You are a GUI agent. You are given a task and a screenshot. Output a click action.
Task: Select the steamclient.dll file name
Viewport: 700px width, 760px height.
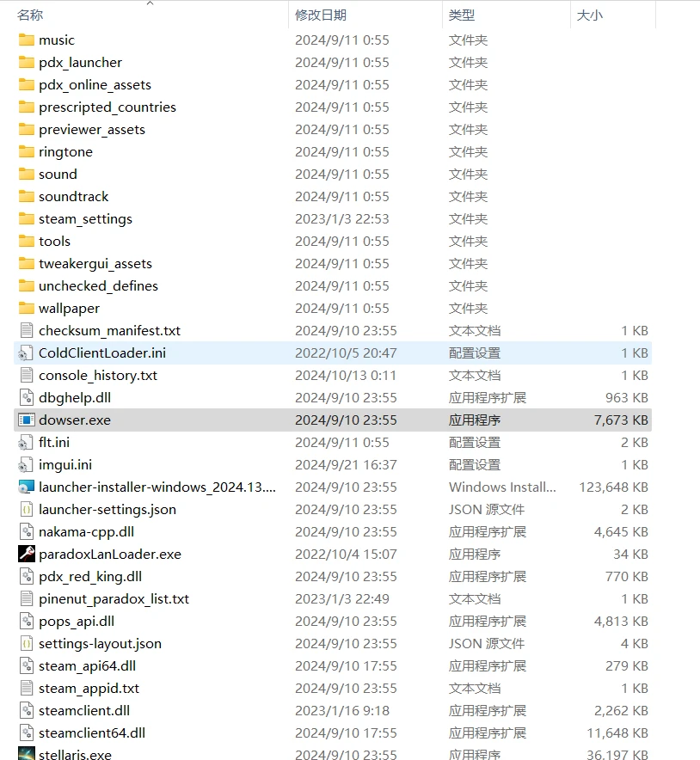(x=84, y=710)
